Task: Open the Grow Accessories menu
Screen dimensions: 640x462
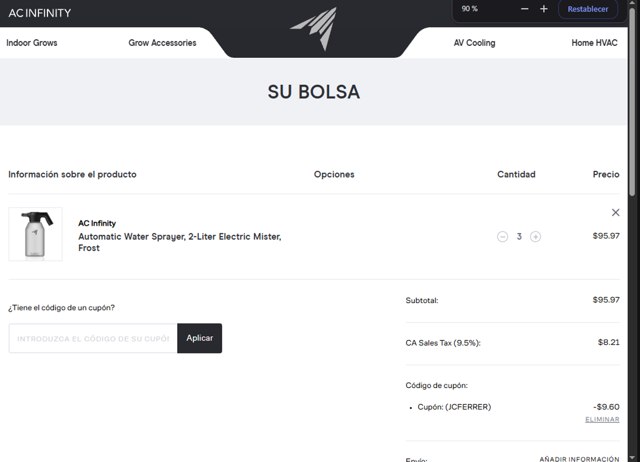Action: coord(162,43)
